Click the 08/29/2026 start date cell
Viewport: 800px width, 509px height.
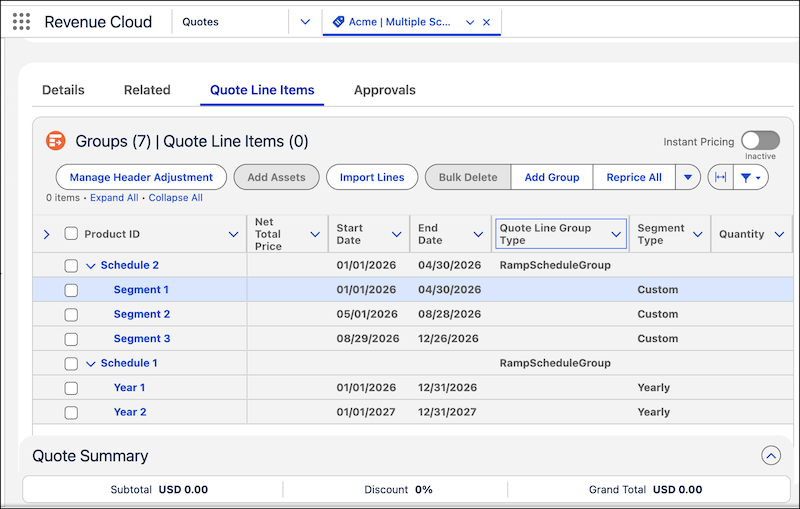coord(368,339)
